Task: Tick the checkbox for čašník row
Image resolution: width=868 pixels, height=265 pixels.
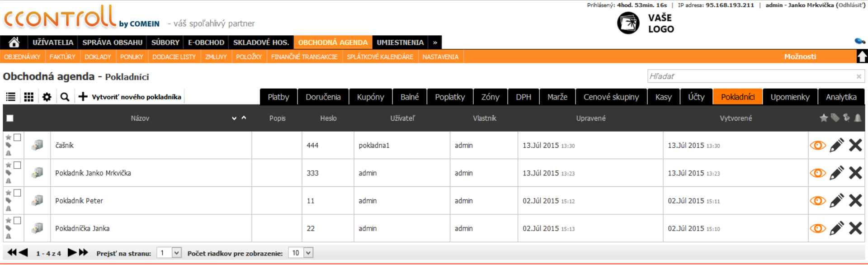Action: click(x=17, y=137)
